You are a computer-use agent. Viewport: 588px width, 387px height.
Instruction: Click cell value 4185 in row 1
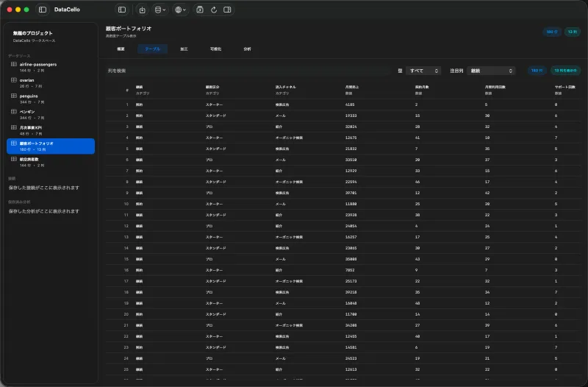tap(350, 104)
